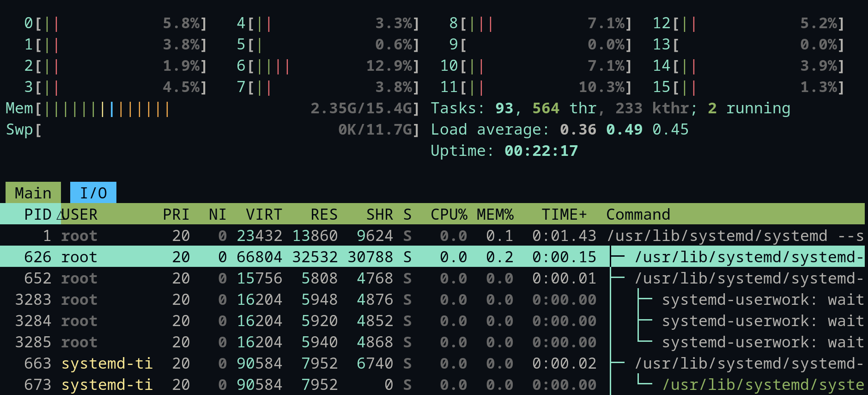Select the PID 673 systemd-ti process row

432,385
